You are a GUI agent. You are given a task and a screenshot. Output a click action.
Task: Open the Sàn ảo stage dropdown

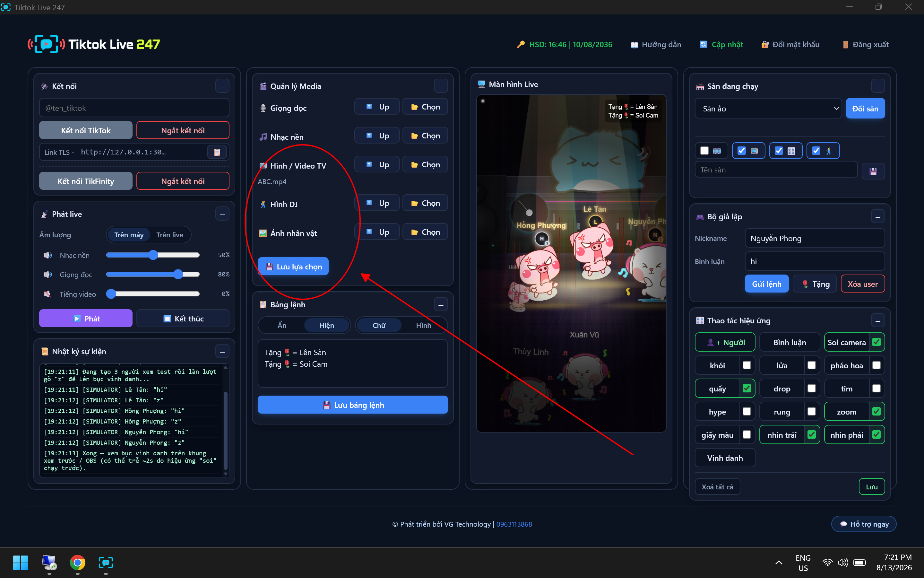[768, 109]
